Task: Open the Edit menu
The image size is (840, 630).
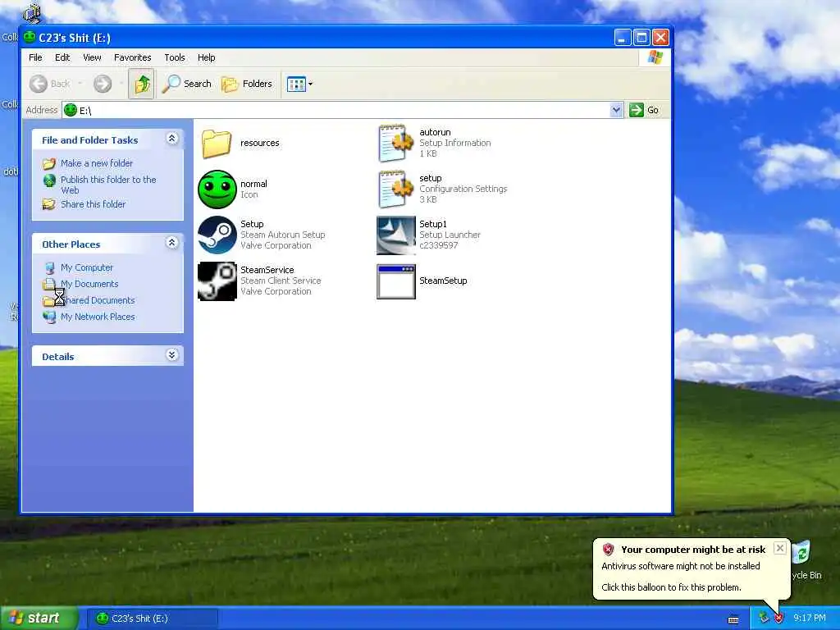Action: pos(62,57)
